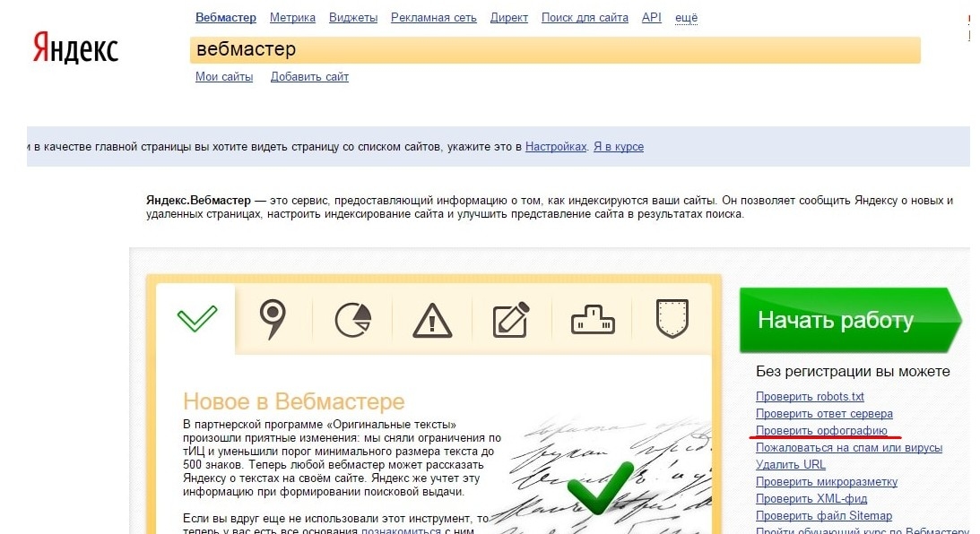
Task: Open Директ in top menu
Action: [x=508, y=18]
